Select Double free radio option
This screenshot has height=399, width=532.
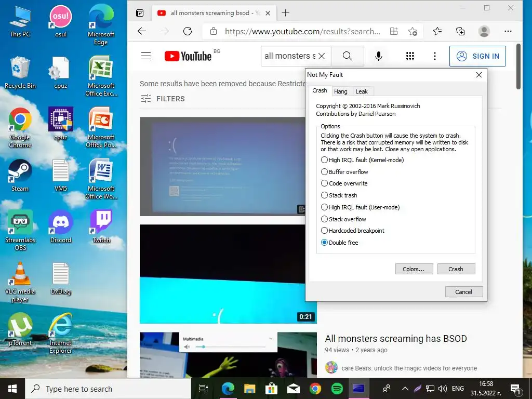(339, 242)
